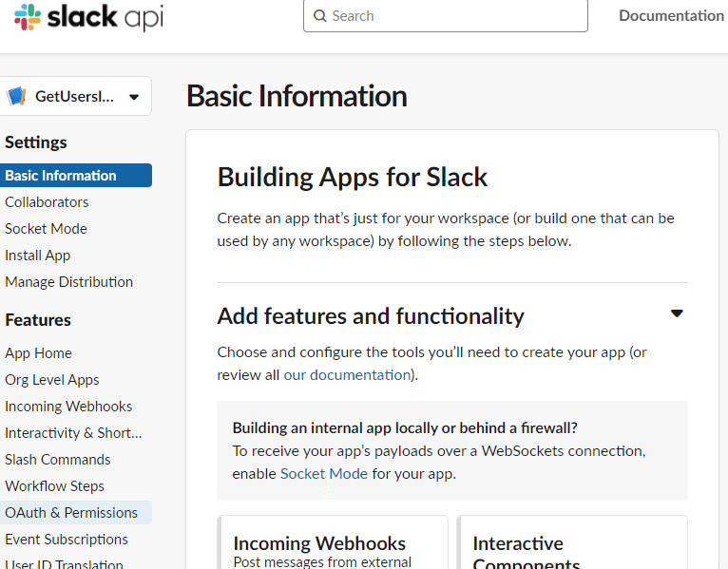Click 'Building an internal app locally' text
This screenshot has width=728, height=569.
405,427
